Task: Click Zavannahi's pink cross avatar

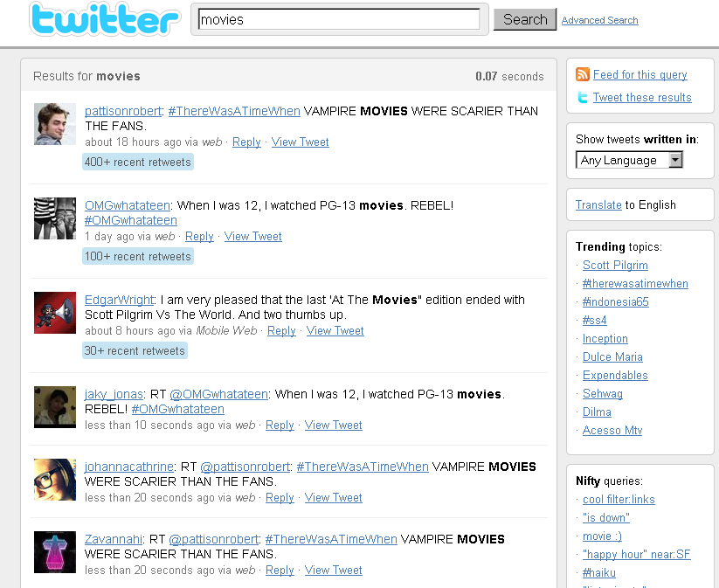Action: pos(55,552)
